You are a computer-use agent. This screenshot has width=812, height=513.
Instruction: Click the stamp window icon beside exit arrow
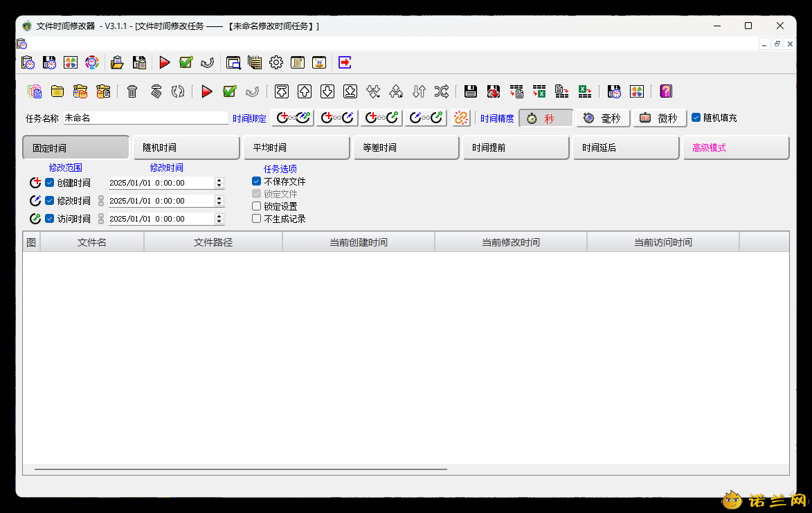tap(319, 62)
